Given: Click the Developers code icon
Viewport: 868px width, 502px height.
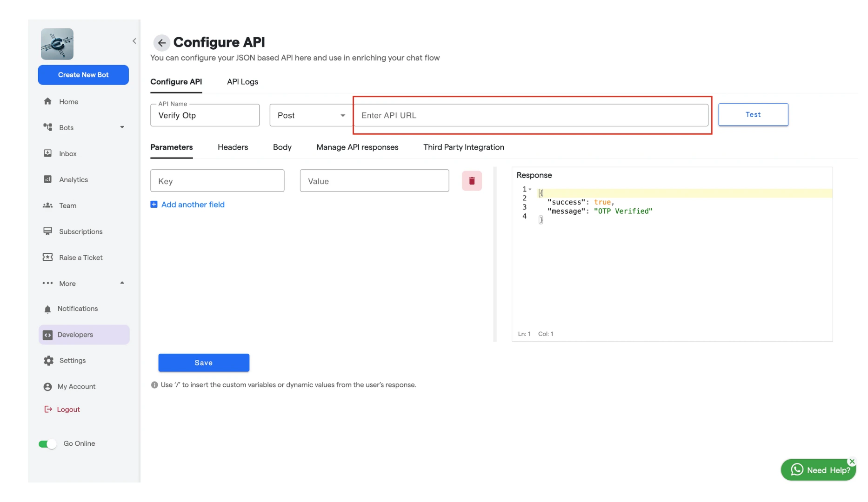Looking at the screenshot, I should click(x=47, y=335).
